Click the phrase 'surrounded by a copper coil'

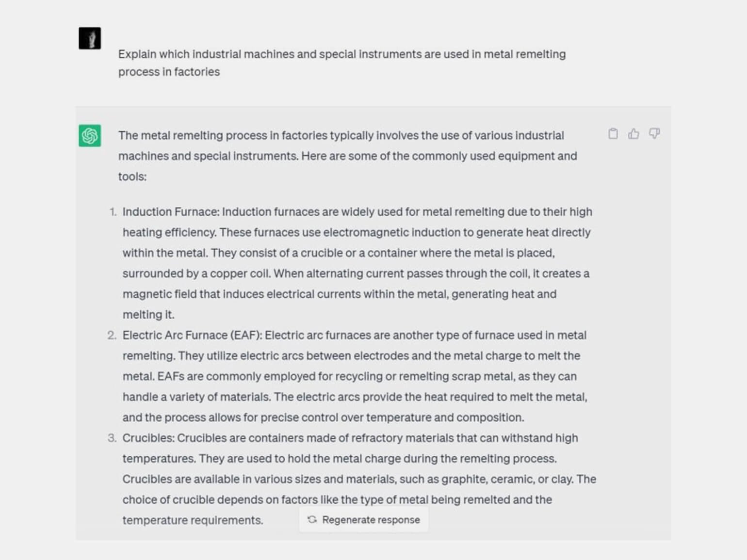pos(196,273)
